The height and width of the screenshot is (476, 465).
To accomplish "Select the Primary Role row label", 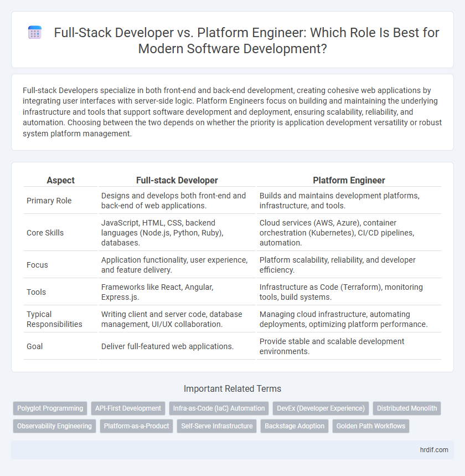I will point(49,201).
